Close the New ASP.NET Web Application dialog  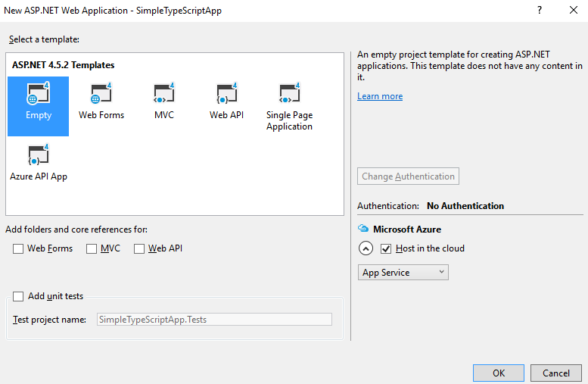click(x=573, y=11)
